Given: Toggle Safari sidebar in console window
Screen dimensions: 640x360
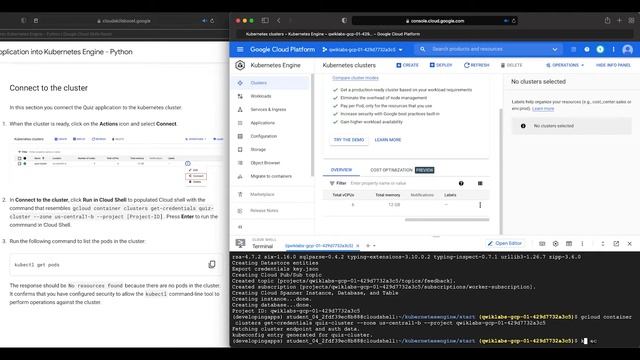Looking at the screenshot, I should (x=265, y=20).
